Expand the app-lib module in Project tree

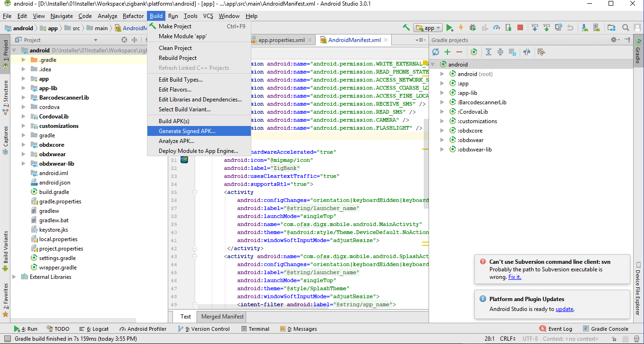[23, 88]
